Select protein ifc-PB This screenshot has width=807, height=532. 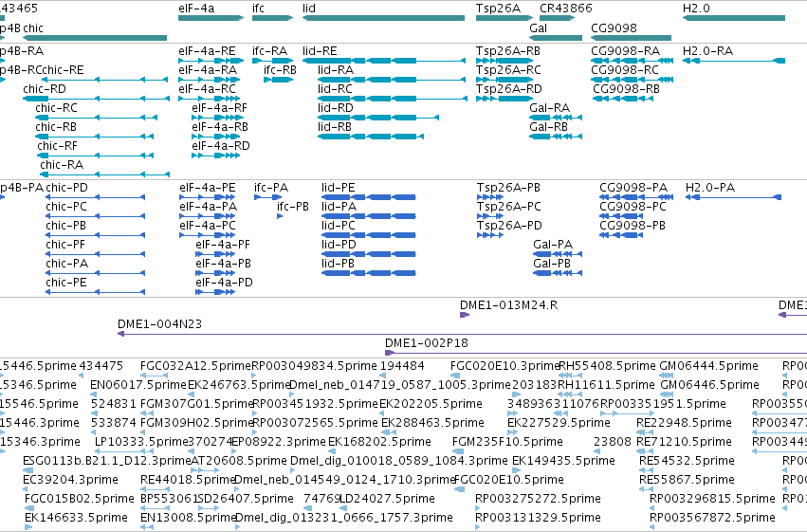click(x=280, y=216)
